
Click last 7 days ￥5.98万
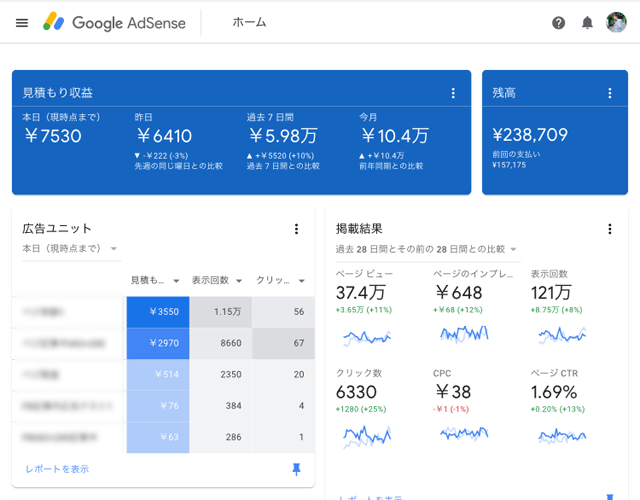(283, 136)
